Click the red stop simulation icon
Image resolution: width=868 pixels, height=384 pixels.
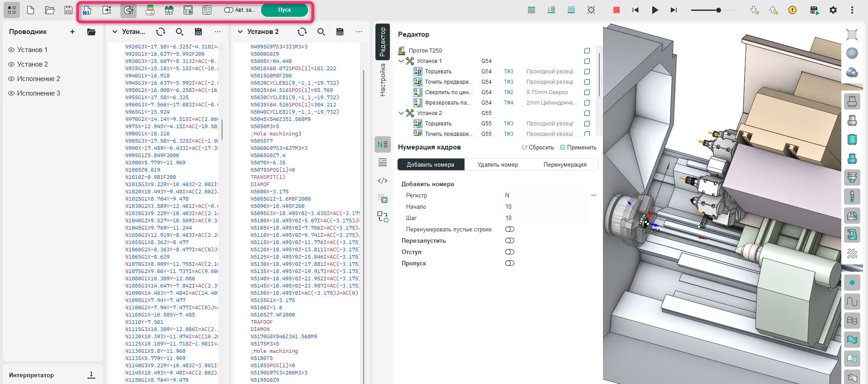[616, 10]
